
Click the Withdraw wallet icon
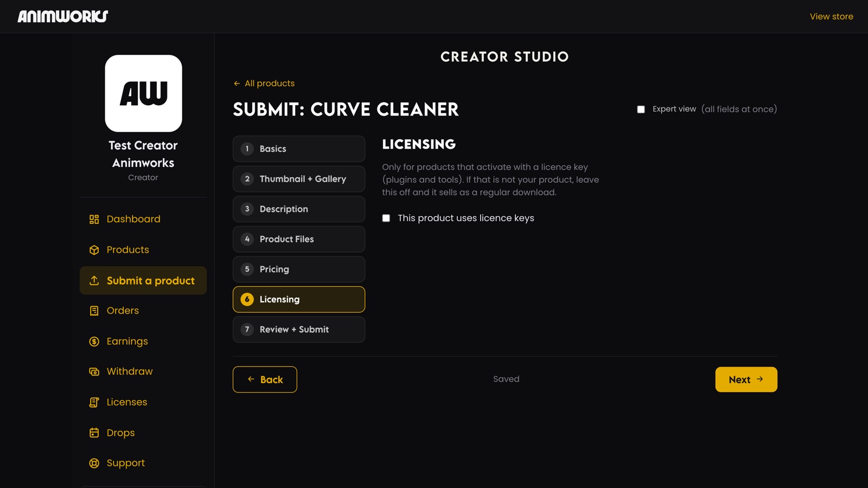(94, 371)
